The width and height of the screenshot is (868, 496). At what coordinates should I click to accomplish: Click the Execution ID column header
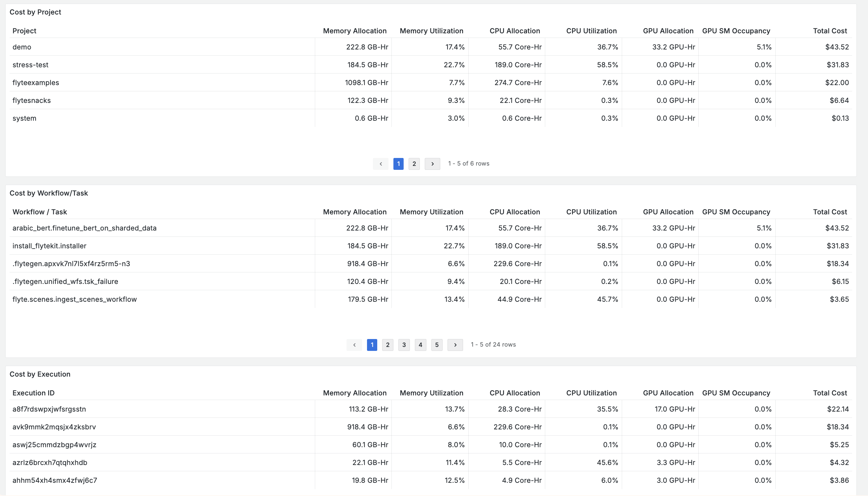(33, 393)
